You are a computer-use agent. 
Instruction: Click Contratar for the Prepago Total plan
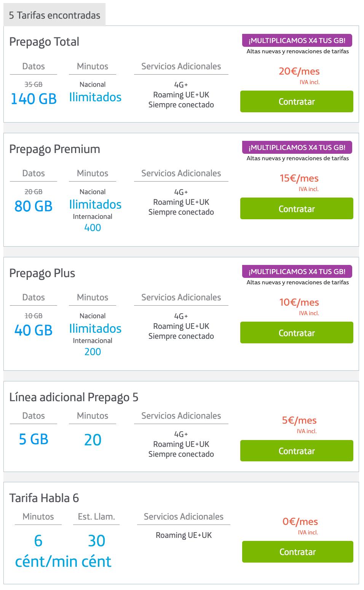point(297,102)
